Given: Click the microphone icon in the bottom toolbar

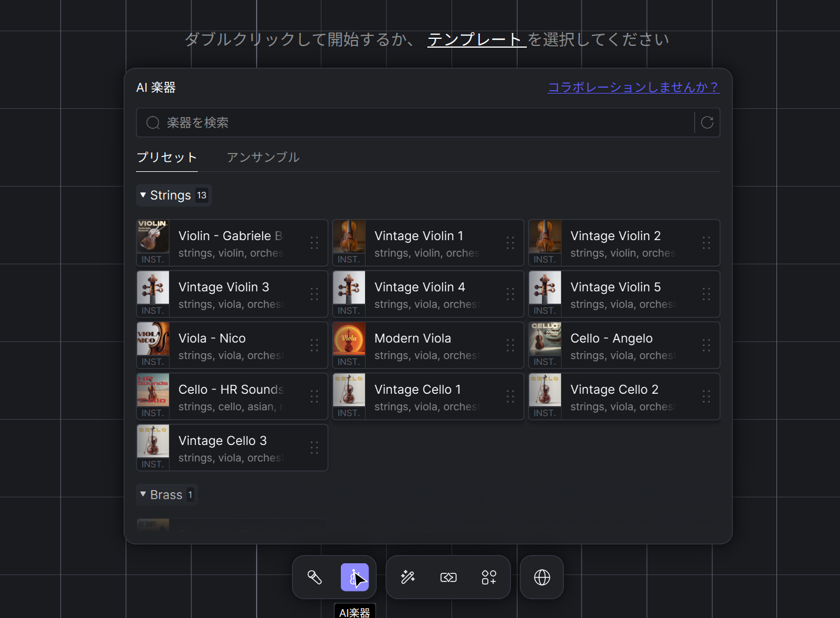Looking at the screenshot, I should [x=314, y=577].
